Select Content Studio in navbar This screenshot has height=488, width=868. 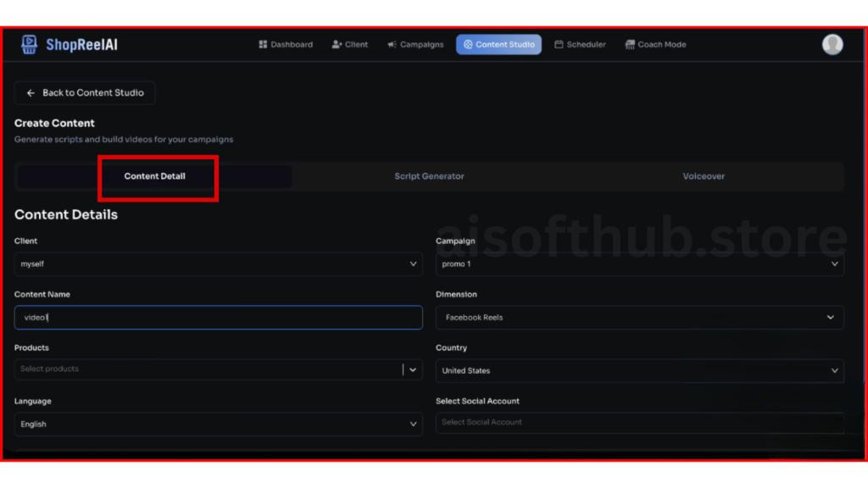498,45
